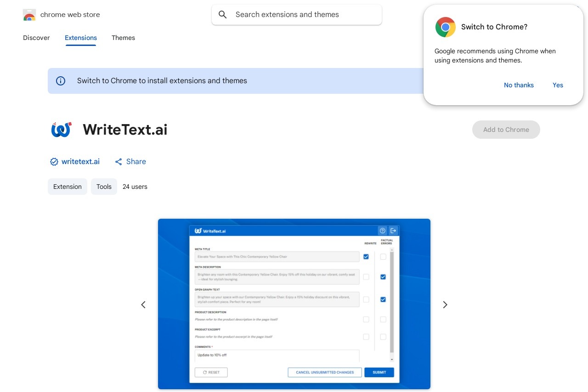The image size is (588, 392).
Task: Confirm Switch to Chrome with Yes
Action: click(x=558, y=85)
